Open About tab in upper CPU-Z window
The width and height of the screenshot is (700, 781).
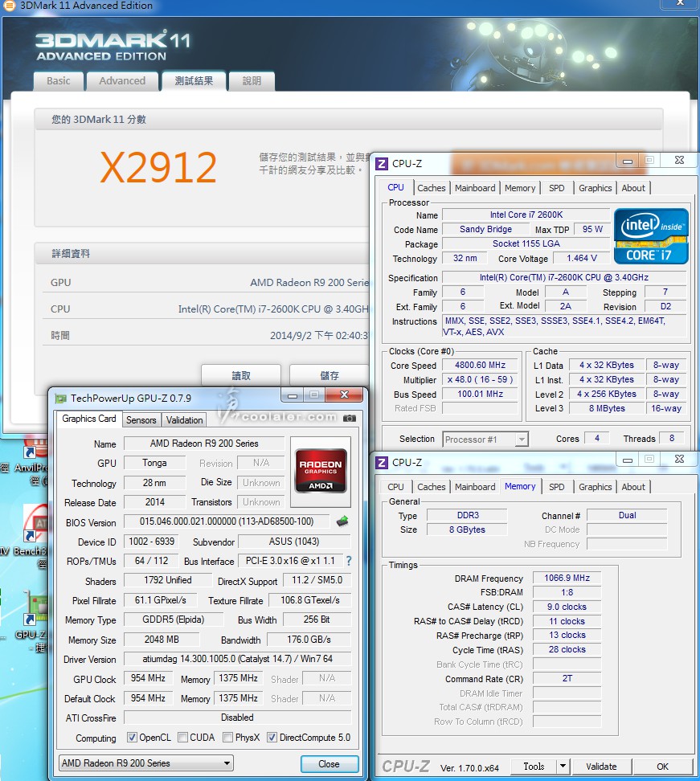[633, 188]
